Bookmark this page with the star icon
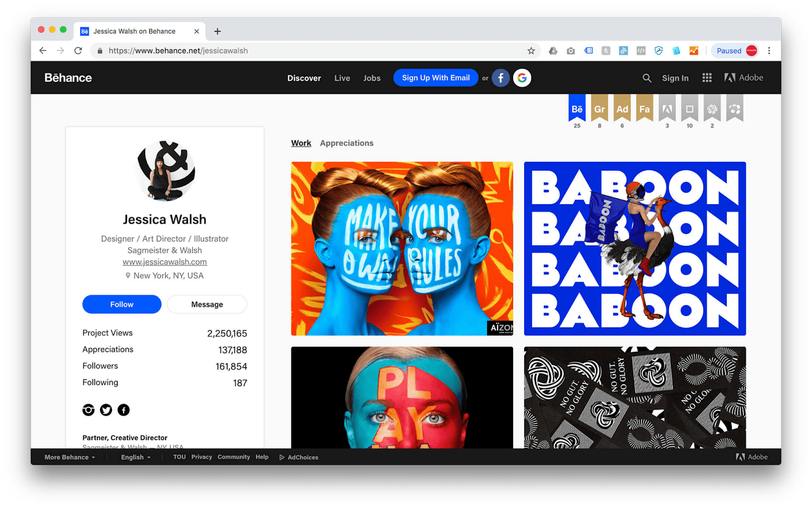The height and width of the screenshot is (509, 812). (x=531, y=51)
